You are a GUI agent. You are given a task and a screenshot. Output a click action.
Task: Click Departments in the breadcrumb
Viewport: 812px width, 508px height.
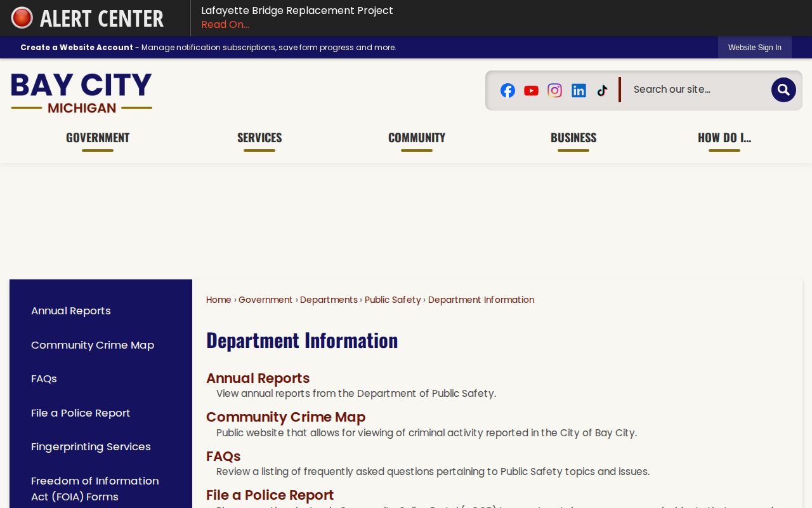[329, 300]
